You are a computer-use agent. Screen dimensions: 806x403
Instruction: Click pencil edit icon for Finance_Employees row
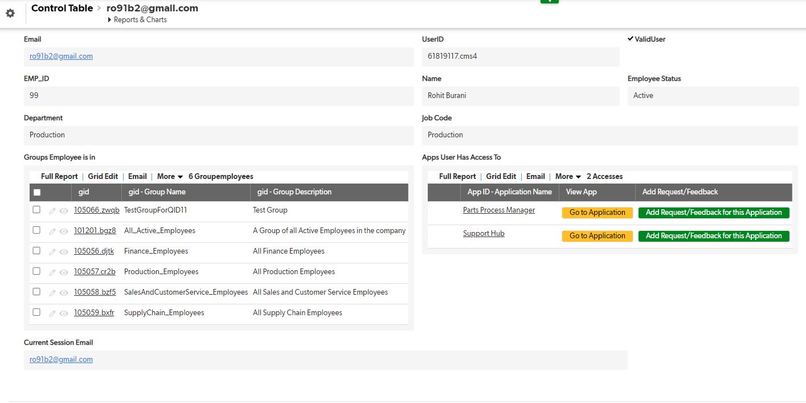[52, 252]
